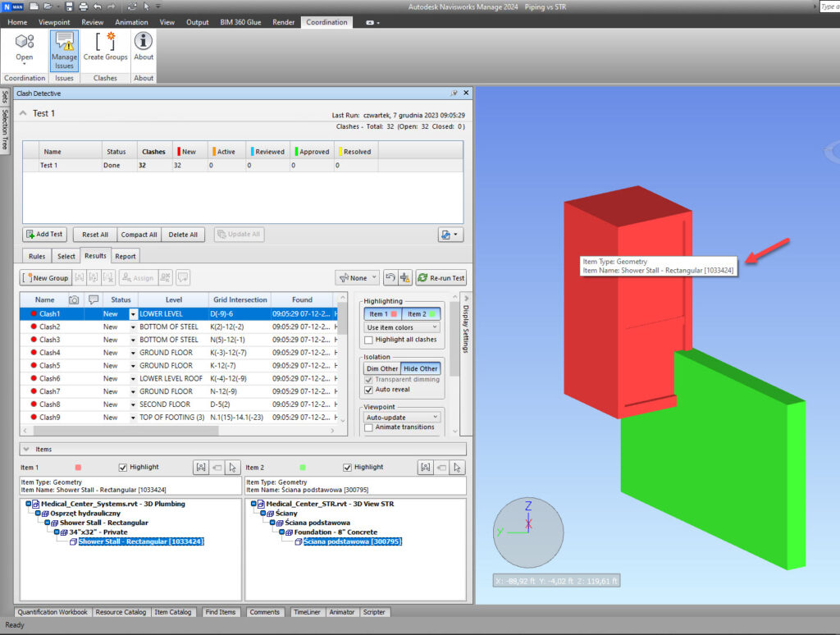The width and height of the screenshot is (840, 635).
Task: Open the Use item colors dropdown
Action: click(402, 327)
